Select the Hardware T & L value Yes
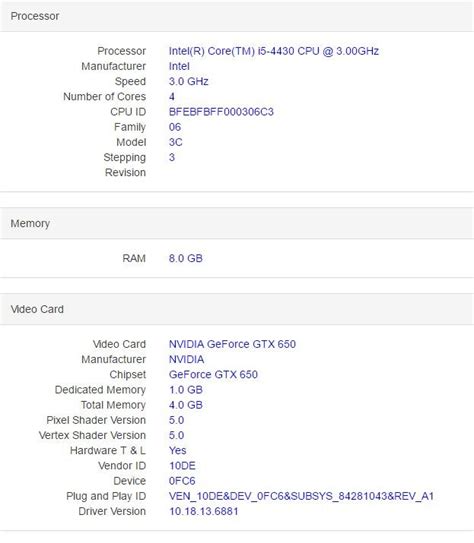Screen dimensions: 474x543 point(178,451)
